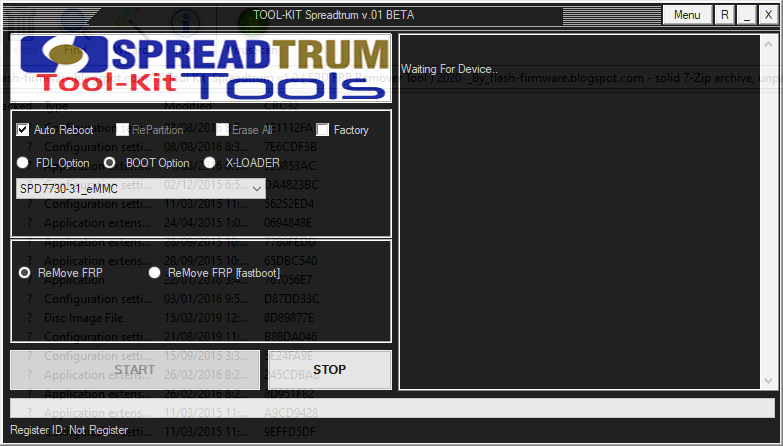Open the Menu button
Image resolution: width=783 pixels, height=446 pixels.
click(687, 15)
